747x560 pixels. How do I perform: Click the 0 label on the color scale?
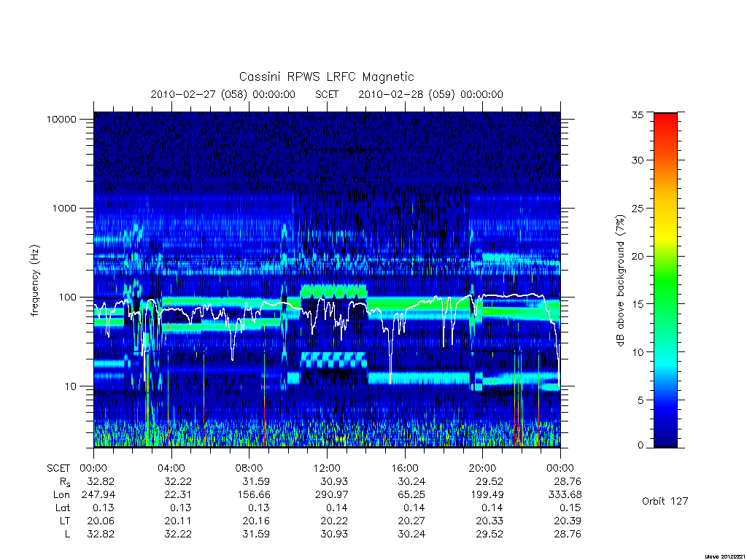[640, 446]
